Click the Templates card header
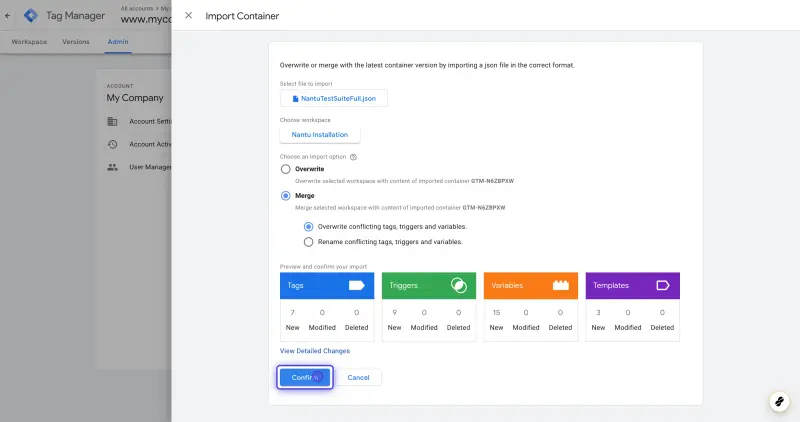The image size is (800, 422). [x=633, y=286]
